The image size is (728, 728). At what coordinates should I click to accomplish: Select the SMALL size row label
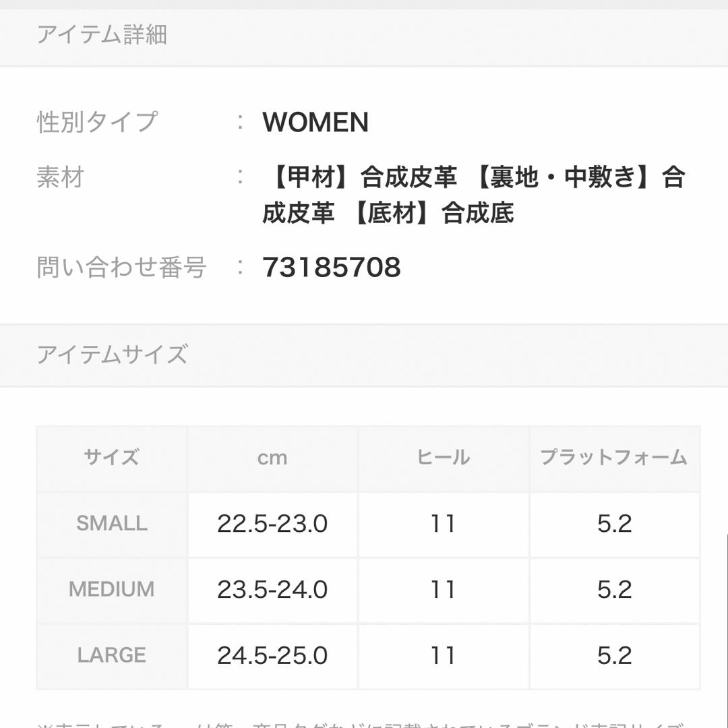pyautogui.click(x=112, y=524)
